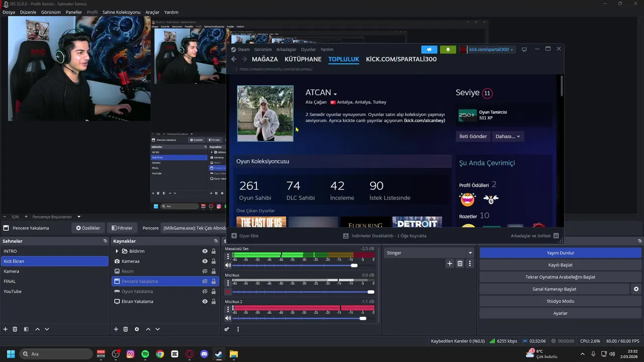The height and width of the screenshot is (362, 644).
Task: Open Steam Arkadaşlar menu
Action: point(286,49)
